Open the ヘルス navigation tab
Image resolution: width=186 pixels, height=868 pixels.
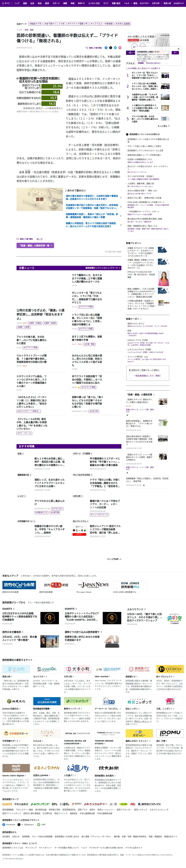pyautogui.click(x=127, y=3)
